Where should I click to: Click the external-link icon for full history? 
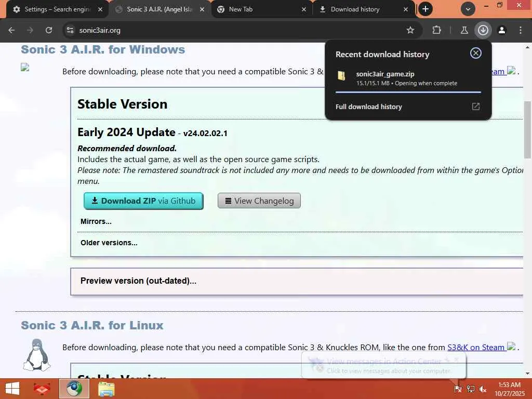pyautogui.click(x=476, y=107)
